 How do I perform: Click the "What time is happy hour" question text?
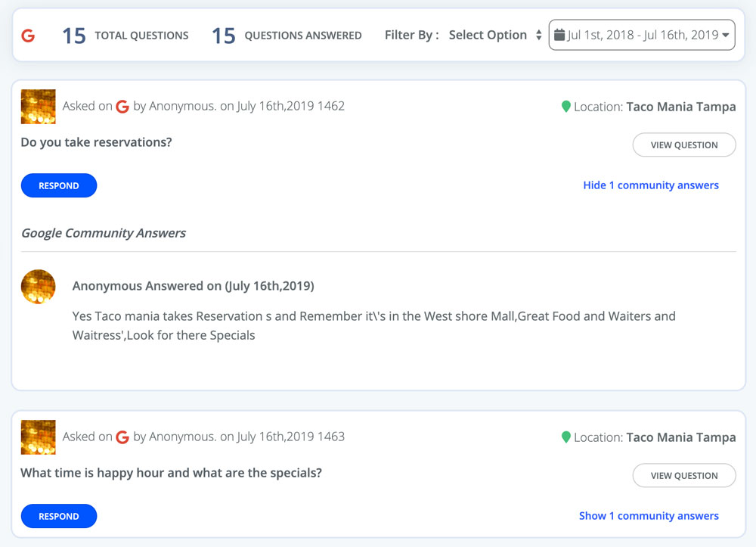point(171,473)
